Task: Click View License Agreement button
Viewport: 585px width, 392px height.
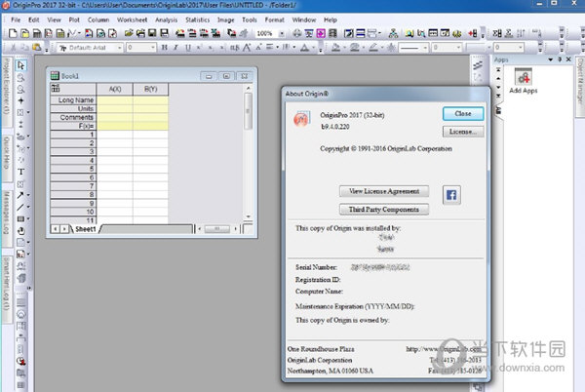Action: pyautogui.click(x=384, y=190)
